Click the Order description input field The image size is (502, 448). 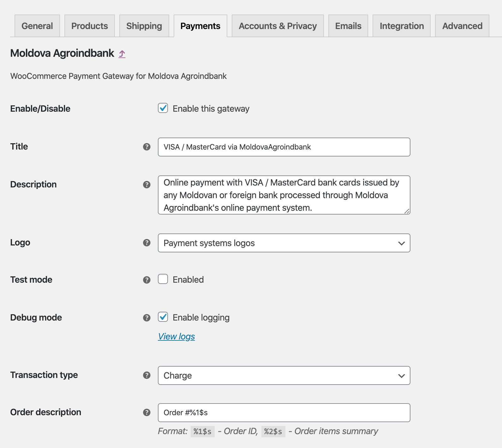pos(284,413)
